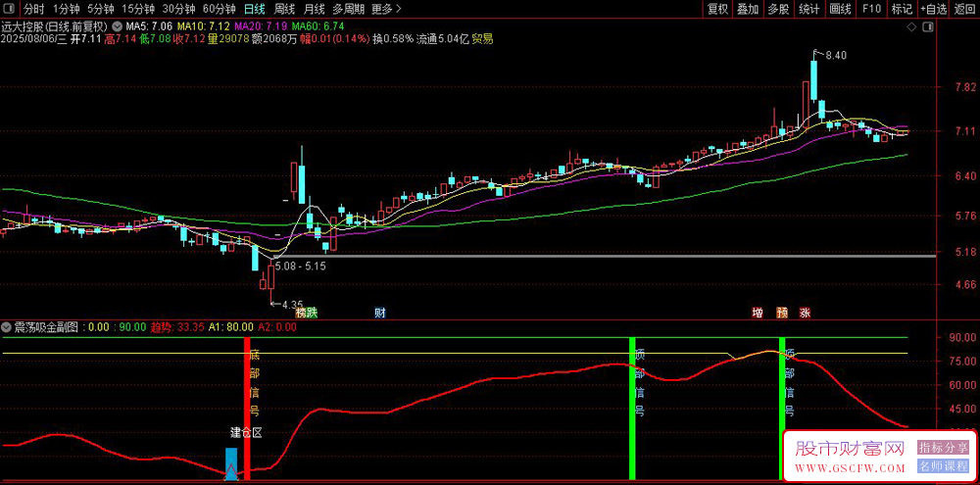Select the red 底部信号 signal bar
The width and height of the screenshot is (980, 485).
(x=247, y=409)
